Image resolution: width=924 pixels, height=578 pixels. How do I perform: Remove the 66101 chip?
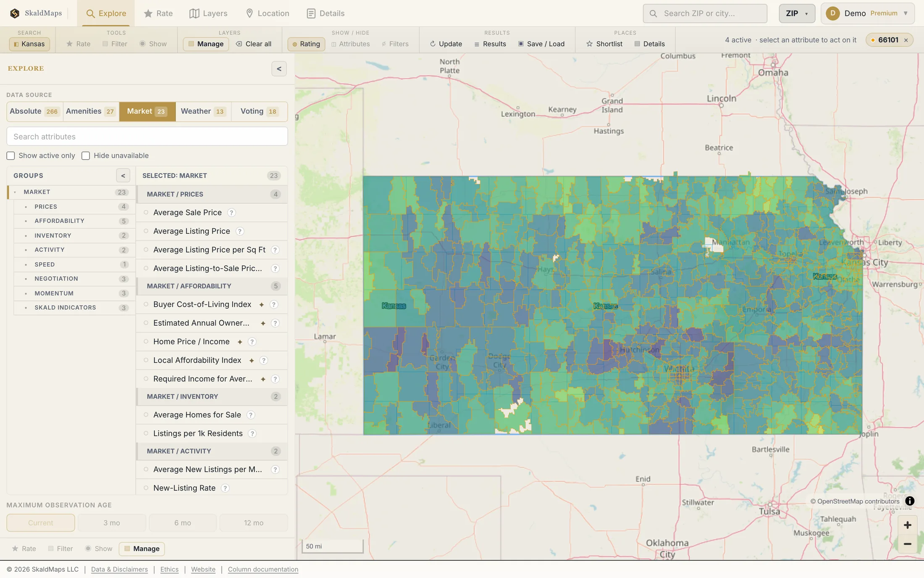(906, 40)
